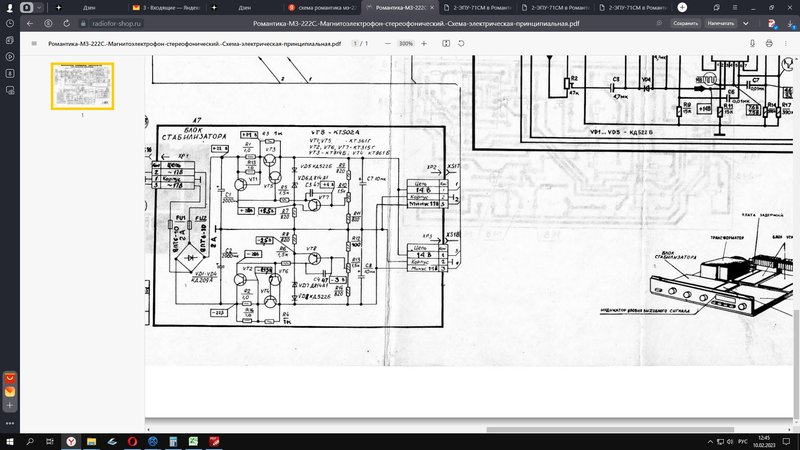Open Opera browser from the taskbar
The image size is (800, 450).
[131, 440]
